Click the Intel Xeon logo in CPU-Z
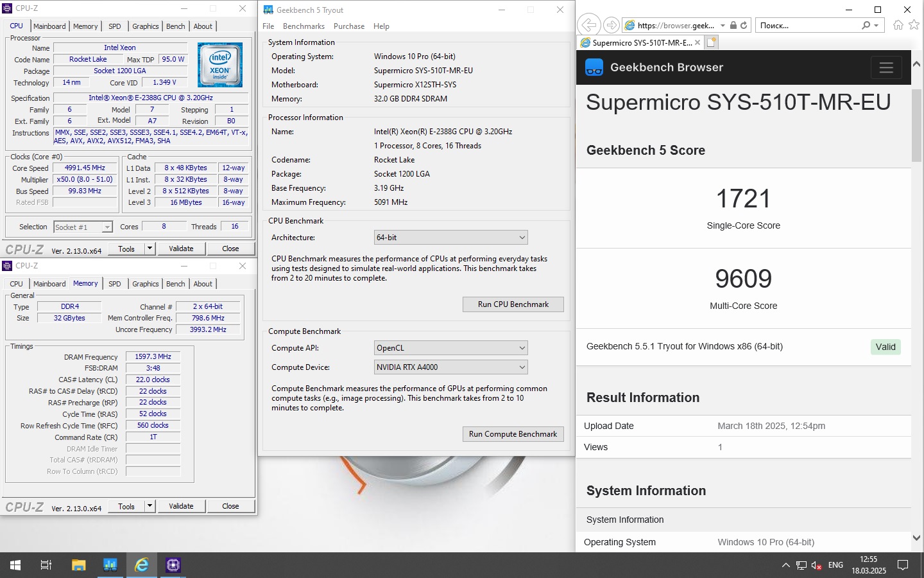Image resolution: width=924 pixels, height=578 pixels. click(220, 65)
